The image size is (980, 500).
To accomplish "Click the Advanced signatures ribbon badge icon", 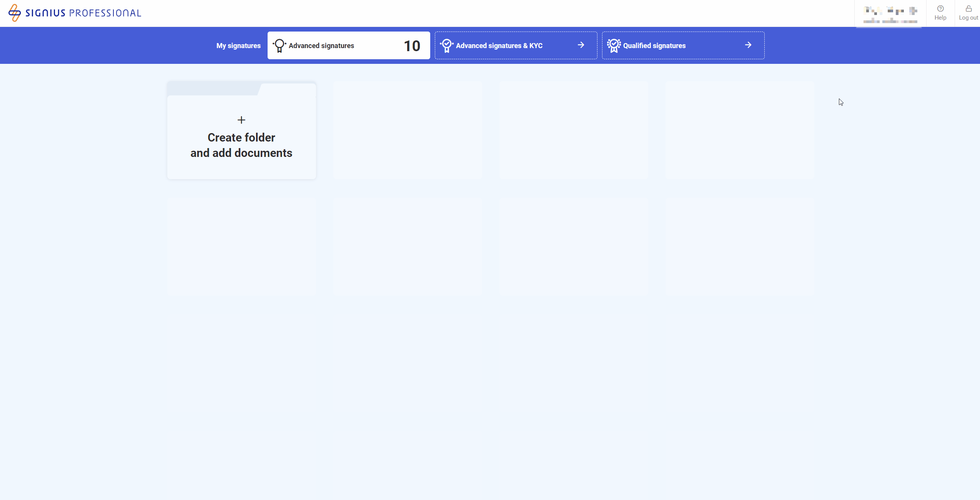I will [x=280, y=46].
